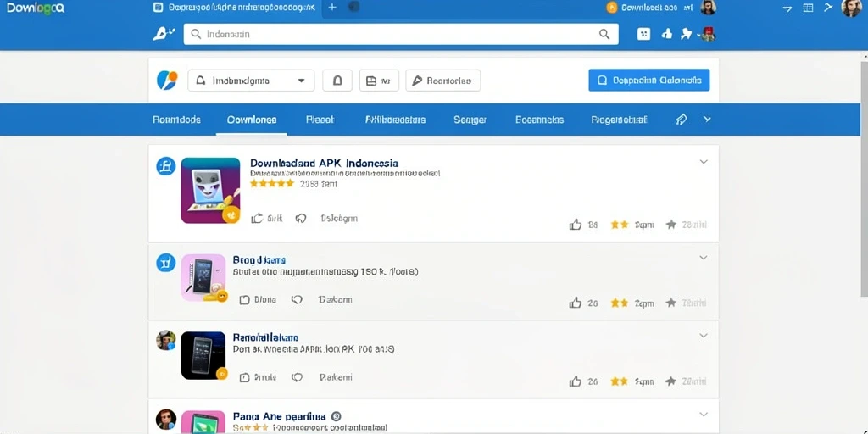Click the thumbs-up in the 'Renotal lakane' row

pos(576,381)
